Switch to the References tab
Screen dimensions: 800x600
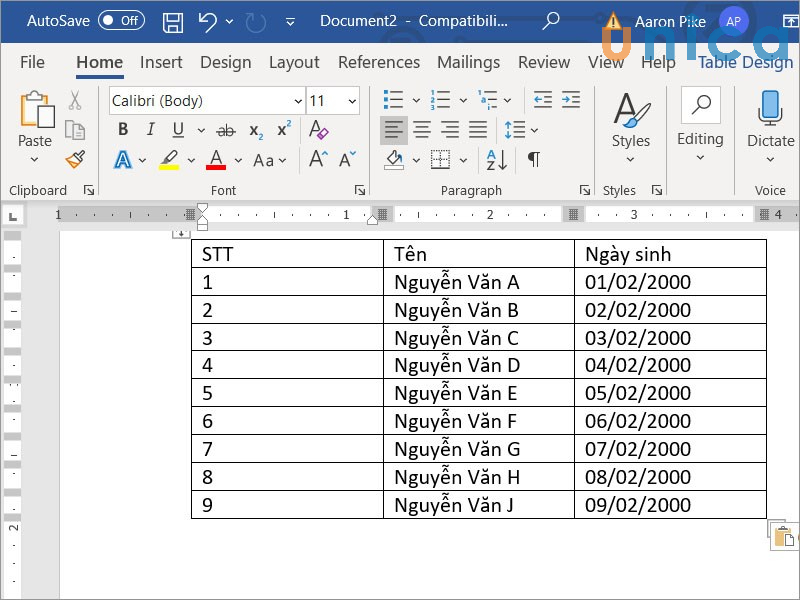pyautogui.click(x=379, y=62)
